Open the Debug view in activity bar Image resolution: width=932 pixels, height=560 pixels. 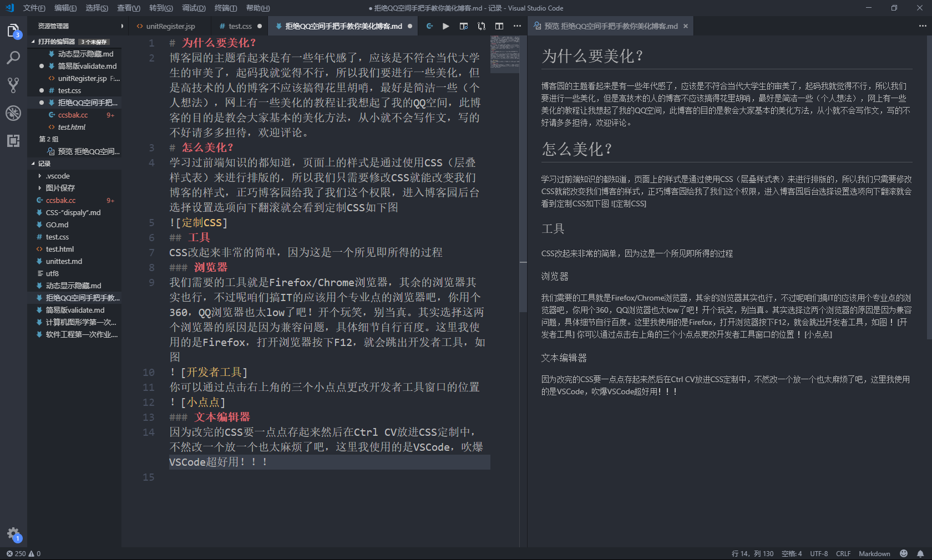[13, 113]
